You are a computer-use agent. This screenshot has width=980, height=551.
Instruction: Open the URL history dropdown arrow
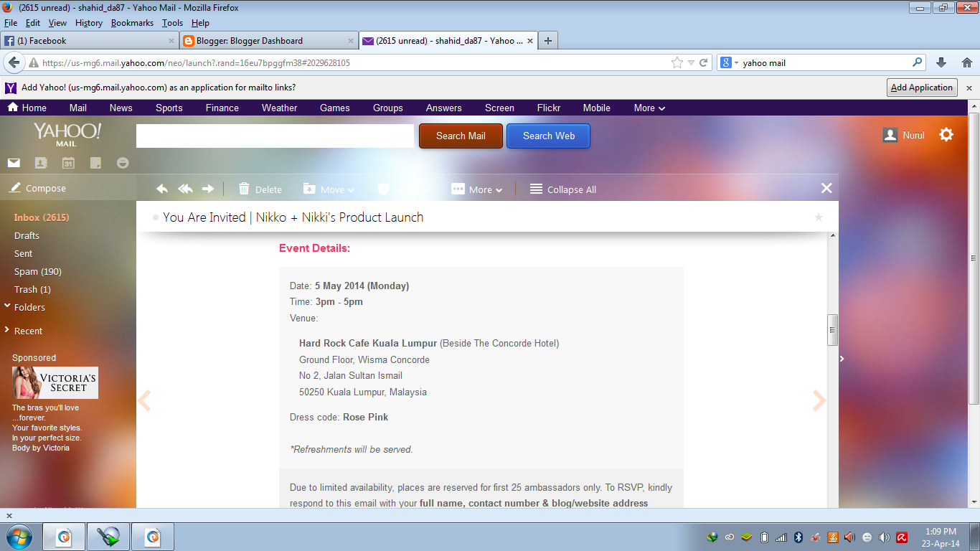[691, 63]
